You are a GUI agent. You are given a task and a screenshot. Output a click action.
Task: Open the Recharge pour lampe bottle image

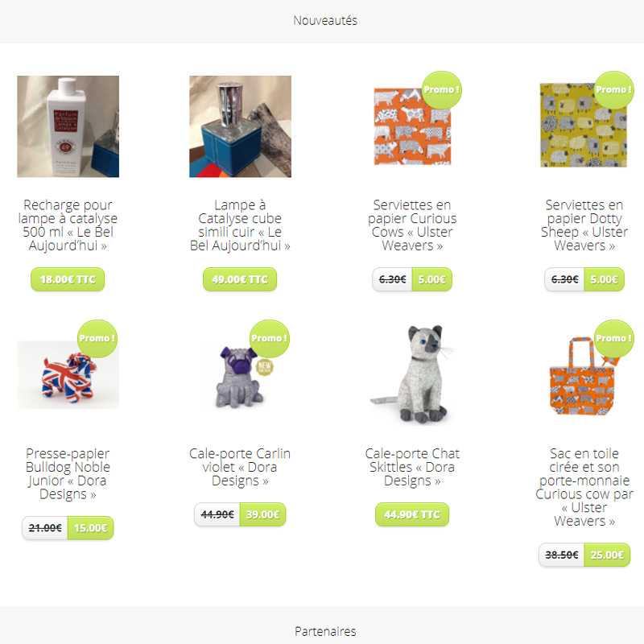pyautogui.click(x=68, y=126)
